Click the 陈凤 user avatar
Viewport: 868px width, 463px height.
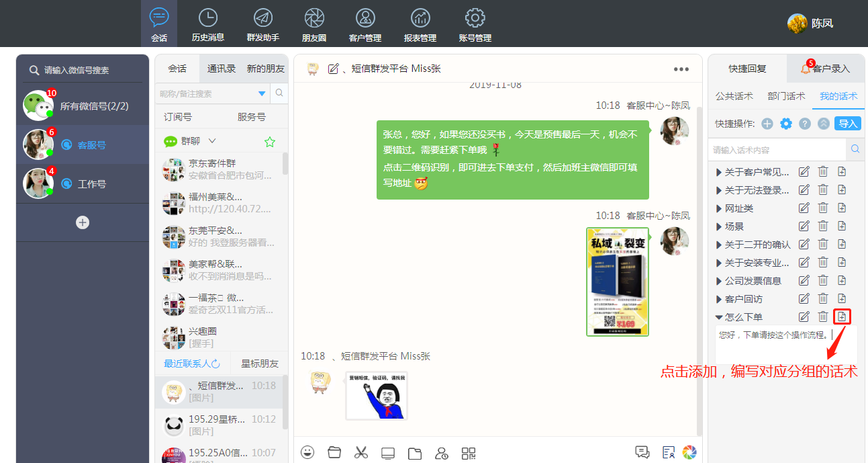coord(797,23)
